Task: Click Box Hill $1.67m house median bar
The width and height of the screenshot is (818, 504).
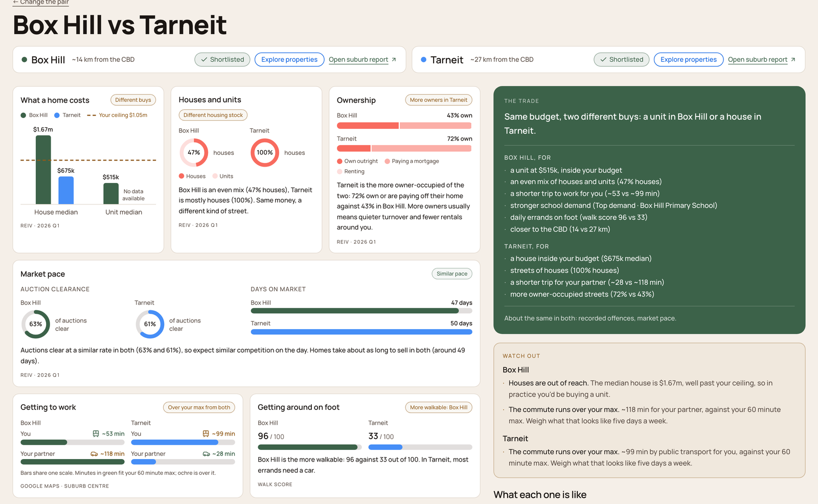Action: coord(43,170)
